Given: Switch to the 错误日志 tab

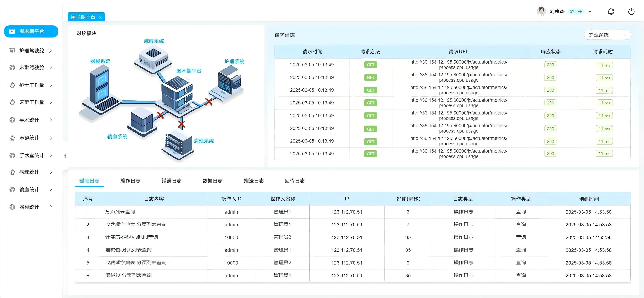Looking at the screenshot, I should point(172,181).
